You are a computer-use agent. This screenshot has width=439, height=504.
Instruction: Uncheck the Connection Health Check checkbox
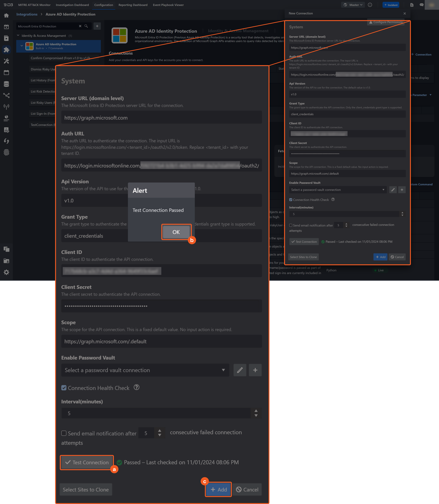pyautogui.click(x=64, y=388)
